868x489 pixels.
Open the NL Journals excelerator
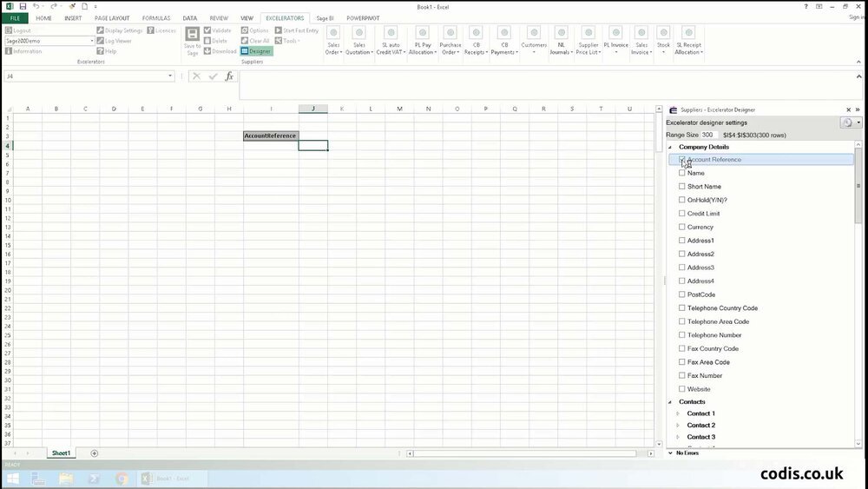coord(561,41)
